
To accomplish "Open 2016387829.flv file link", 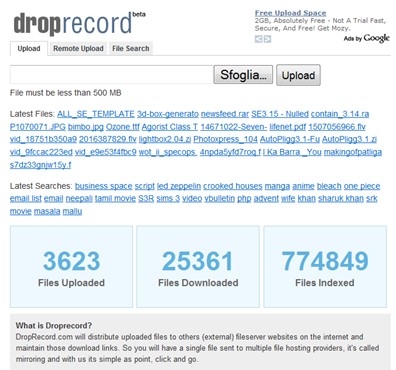I will pyautogui.click(x=108, y=139).
